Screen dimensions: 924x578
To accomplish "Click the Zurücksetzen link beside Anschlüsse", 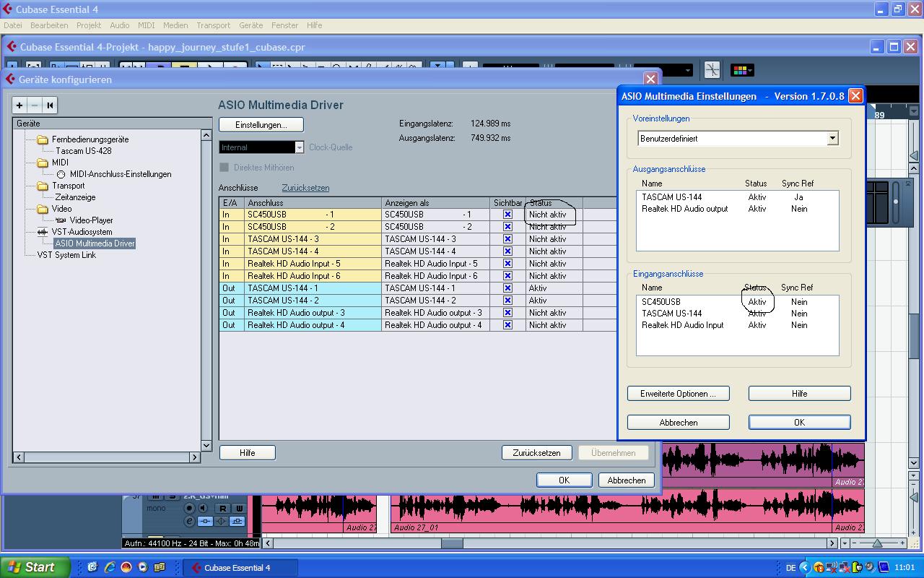I will pyautogui.click(x=305, y=188).
